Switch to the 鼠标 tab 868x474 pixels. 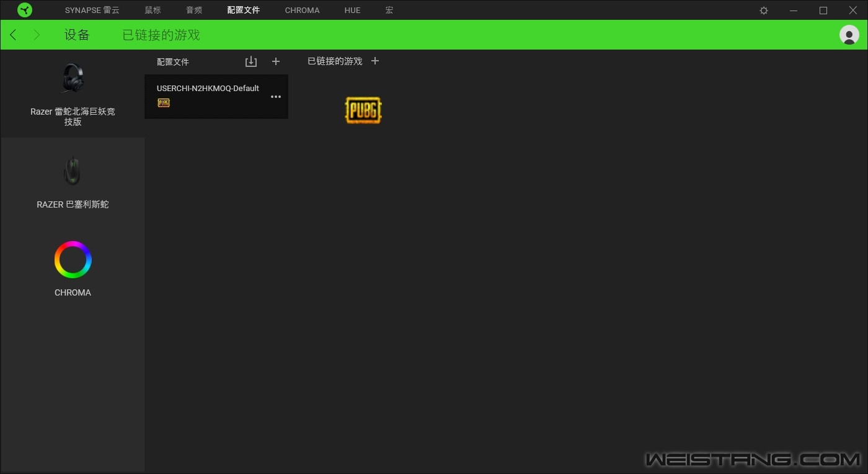coord(153,10)
